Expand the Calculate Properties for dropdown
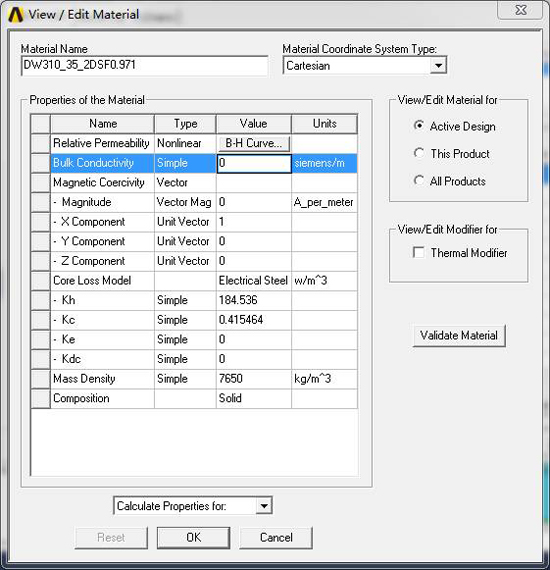The width and height of the screenshot is (550, 570). tap(264, 506)
